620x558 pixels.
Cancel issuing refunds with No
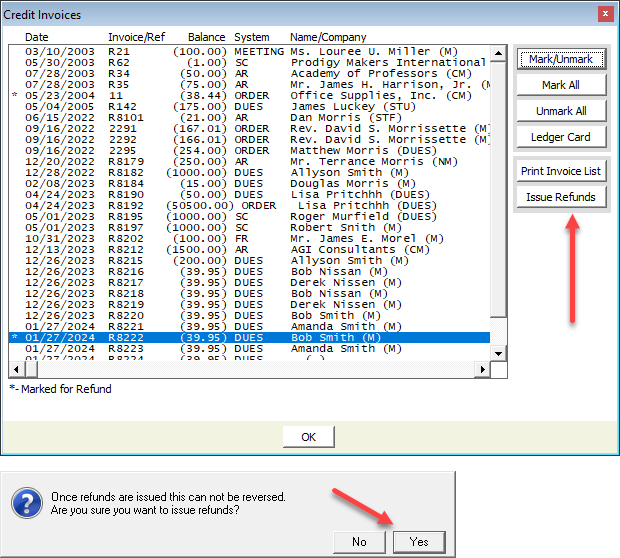[359, 541]
